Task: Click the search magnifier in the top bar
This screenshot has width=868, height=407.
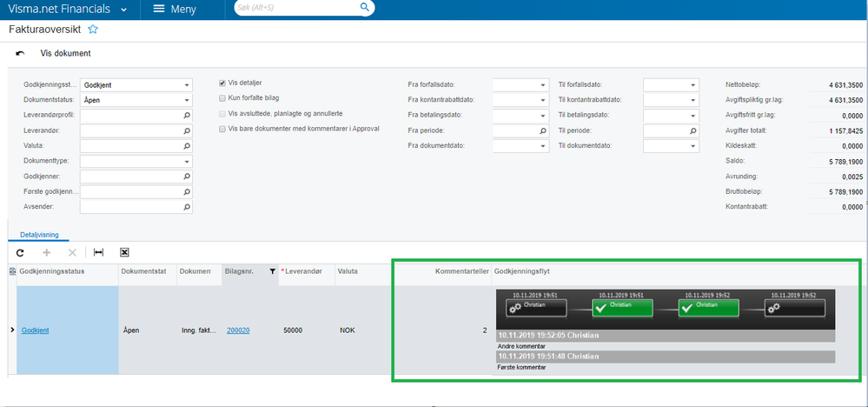Action: tap(364, 7)
